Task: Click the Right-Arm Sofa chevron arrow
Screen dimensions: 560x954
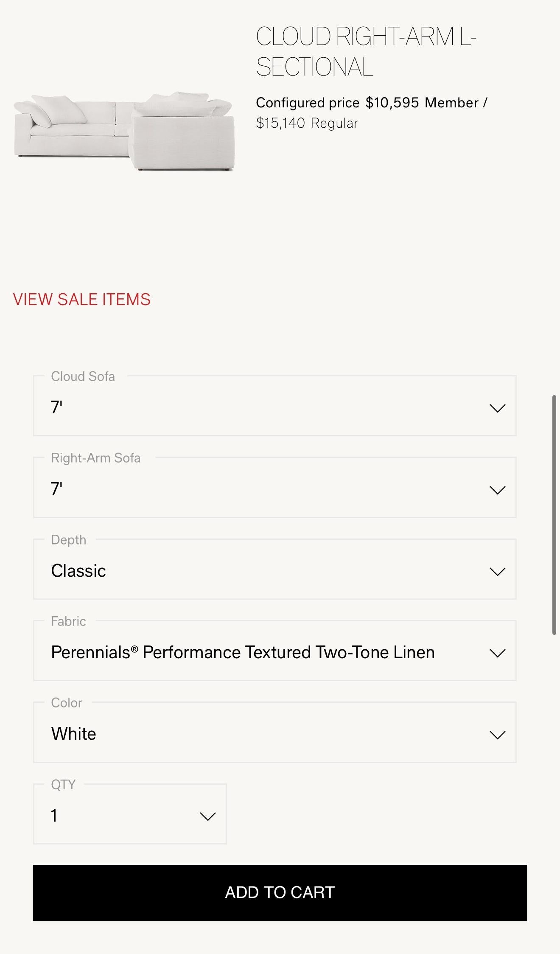Action: 497,490
